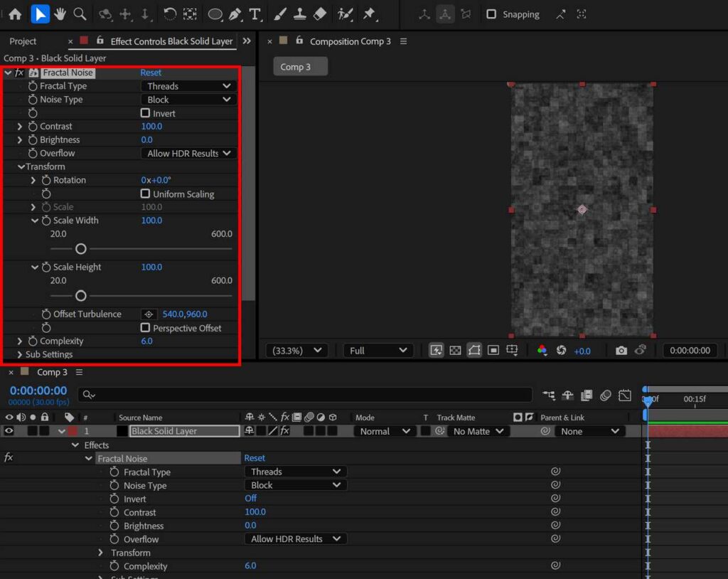Click Take Snapshot camera icon

[621, 351]
